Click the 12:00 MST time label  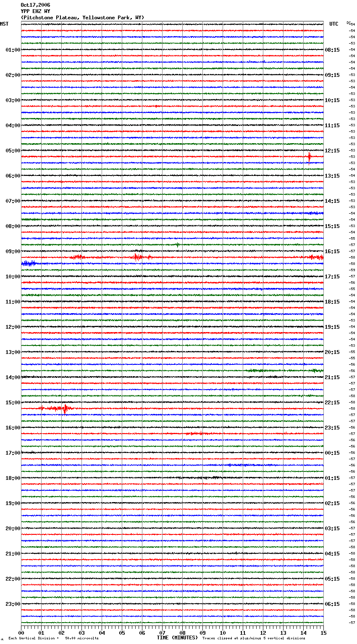point(13,327)
